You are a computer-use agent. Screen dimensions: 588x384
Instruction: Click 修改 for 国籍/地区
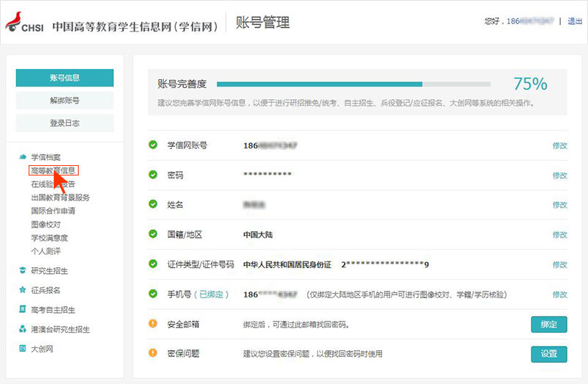pyautogui.click(x=560, y=234)
